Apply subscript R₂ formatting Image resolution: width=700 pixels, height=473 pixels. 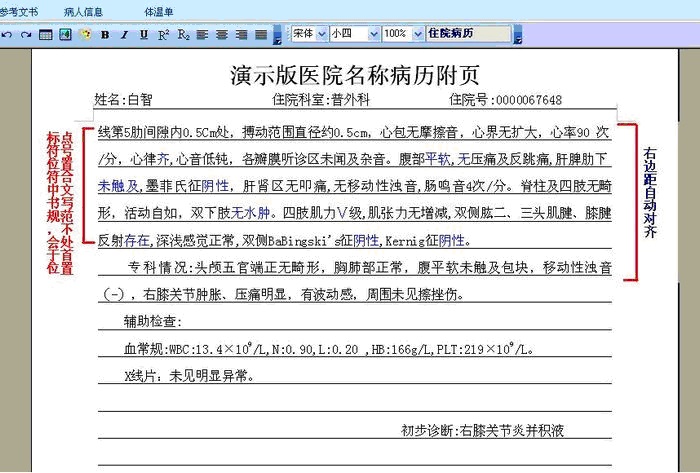click(x=183, y=34)
